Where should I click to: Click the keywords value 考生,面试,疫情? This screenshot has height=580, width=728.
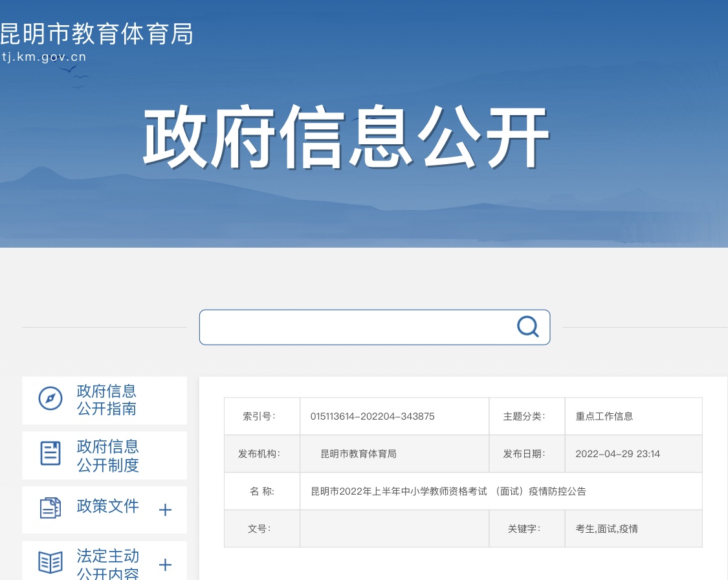point(606,529)
